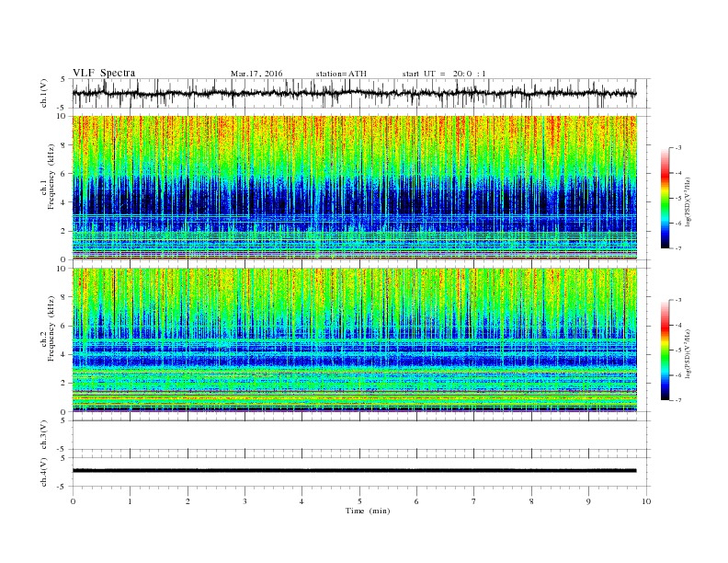Select the "ch.3(V)" axis label
Screen dimensions: 728x563
click(x=43, y=435)
